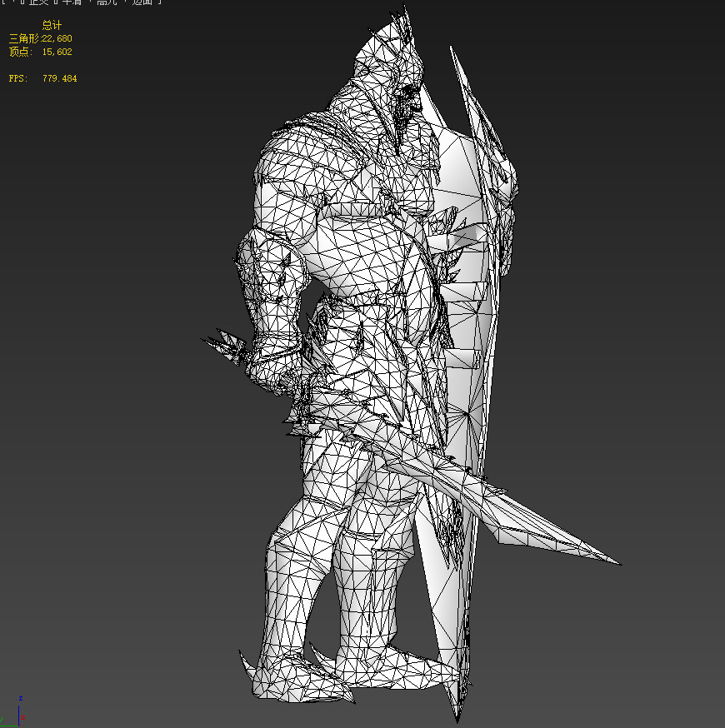Click the XYZ axis tripod gizmo
This screenshot has height=728, width=725.
click(x=13, y=713)
